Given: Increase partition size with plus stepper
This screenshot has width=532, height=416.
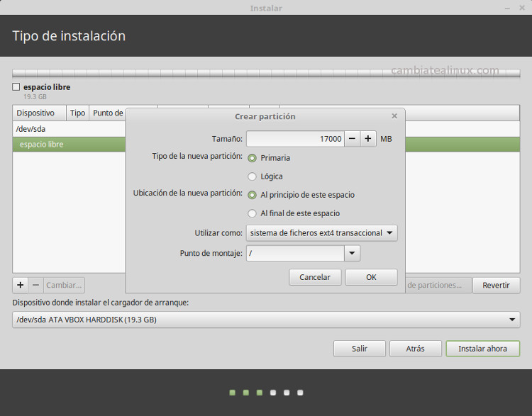Looking at the screenshot, I should click(367, 139).
